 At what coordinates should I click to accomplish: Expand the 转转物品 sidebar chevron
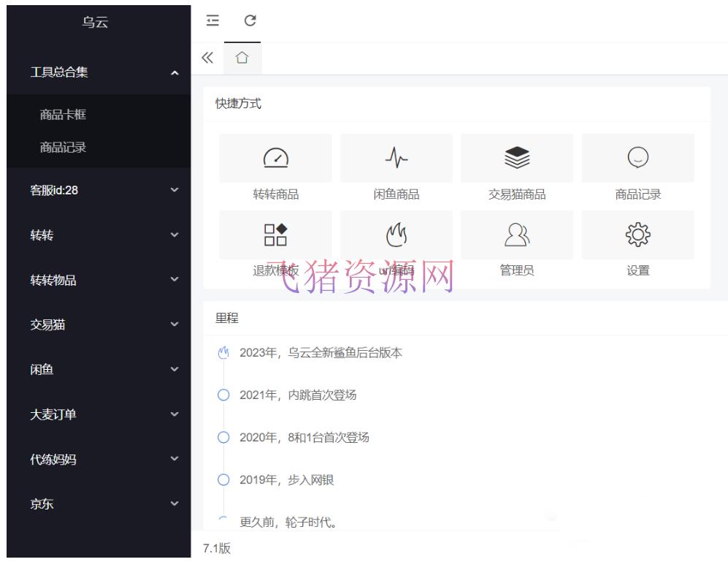click(x=175, y=279)
